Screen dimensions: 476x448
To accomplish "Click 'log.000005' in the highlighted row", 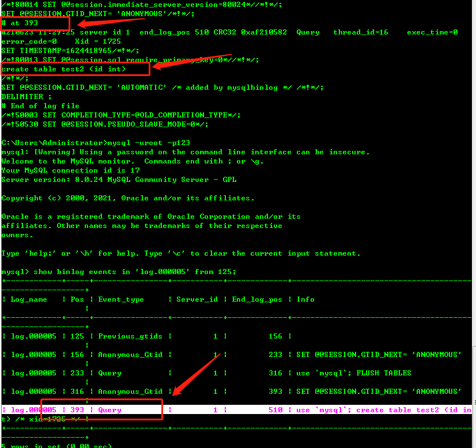I will (x=33, y=410).
